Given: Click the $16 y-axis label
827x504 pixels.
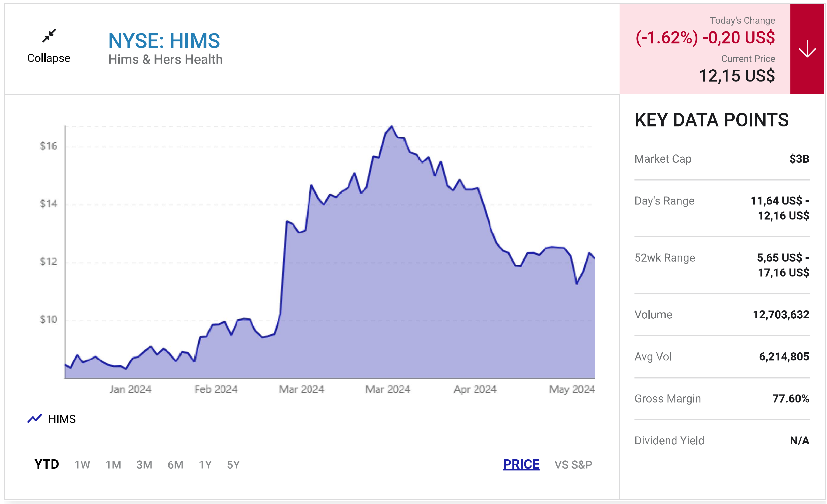Looking at the screenshot, I should click(49, 146).
